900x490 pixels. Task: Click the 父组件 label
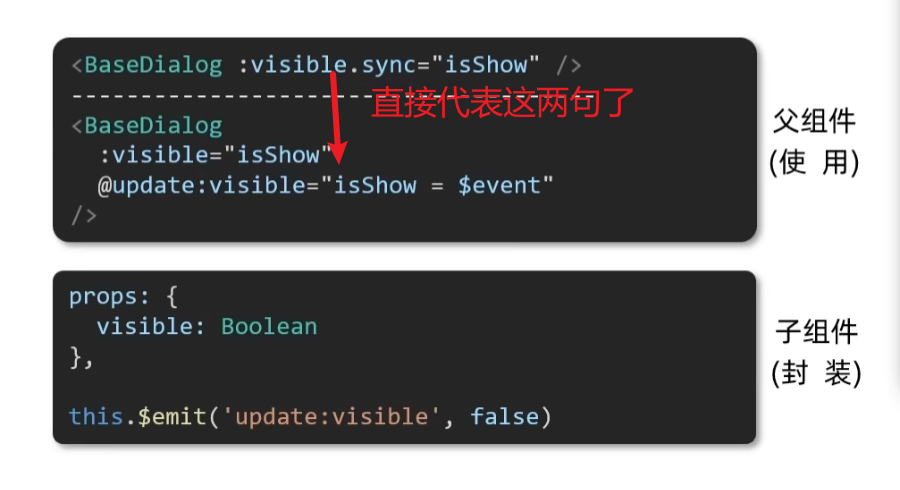click(x=814, y=121)
